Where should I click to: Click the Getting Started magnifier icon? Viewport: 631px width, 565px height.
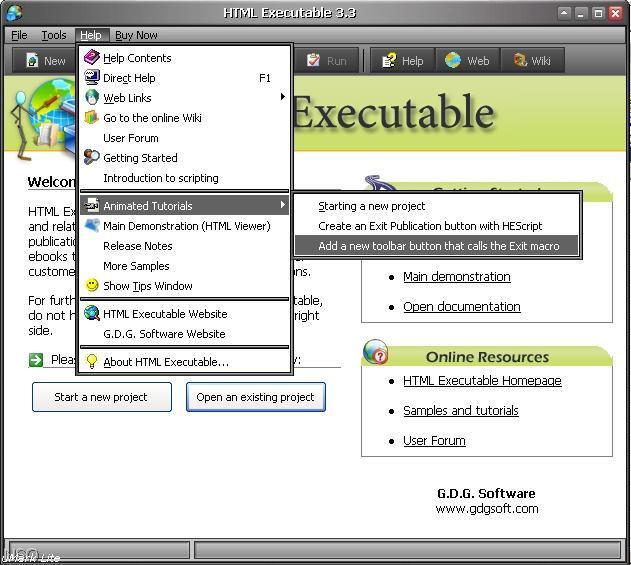pyautogui.click(x=92, y=157)
